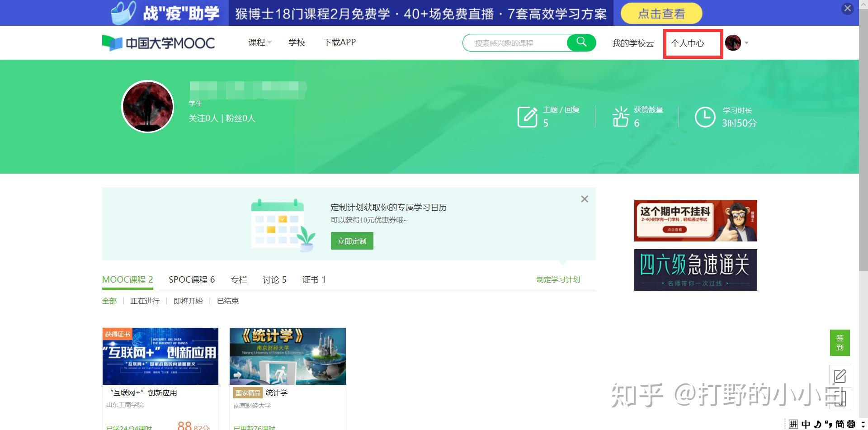Click the 立即定制 button
868x430 pixels.
coord(352,241)
